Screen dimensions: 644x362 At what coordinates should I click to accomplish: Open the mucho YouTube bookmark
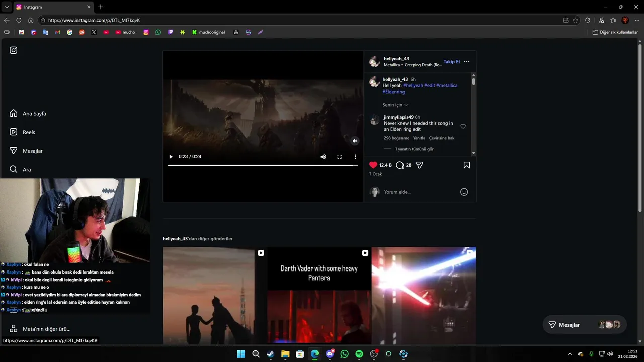[x=125, y=32]
